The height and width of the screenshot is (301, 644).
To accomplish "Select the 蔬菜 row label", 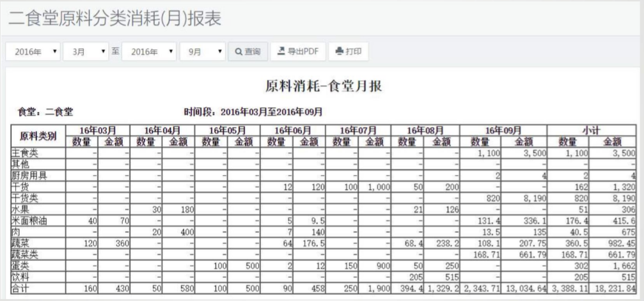I will 20,243.
